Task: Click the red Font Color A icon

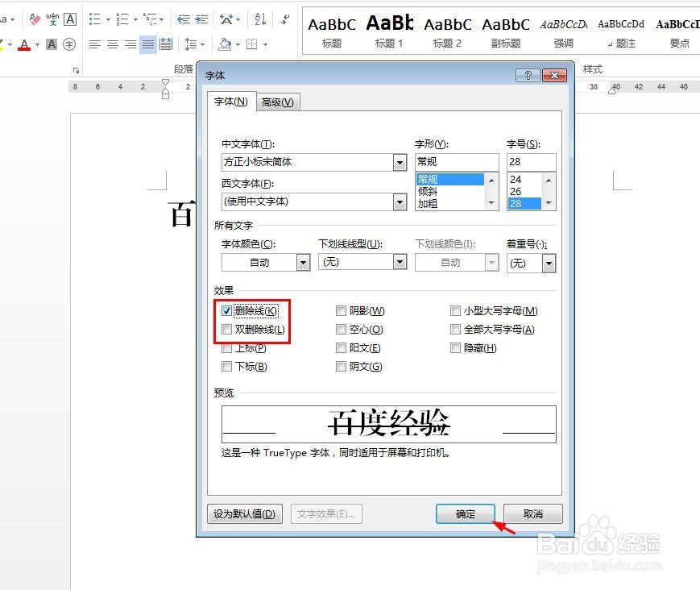Action: pyautogui.click(x=24, y=44)
